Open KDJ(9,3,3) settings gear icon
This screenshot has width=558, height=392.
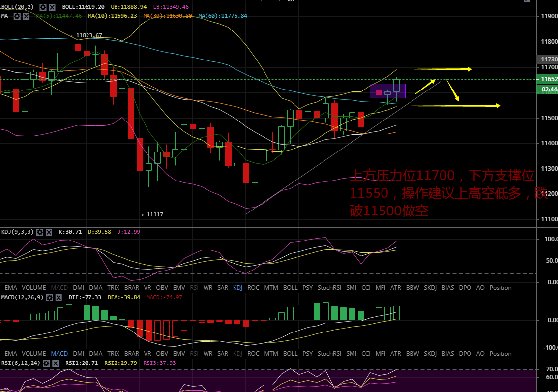click(40, 232)
